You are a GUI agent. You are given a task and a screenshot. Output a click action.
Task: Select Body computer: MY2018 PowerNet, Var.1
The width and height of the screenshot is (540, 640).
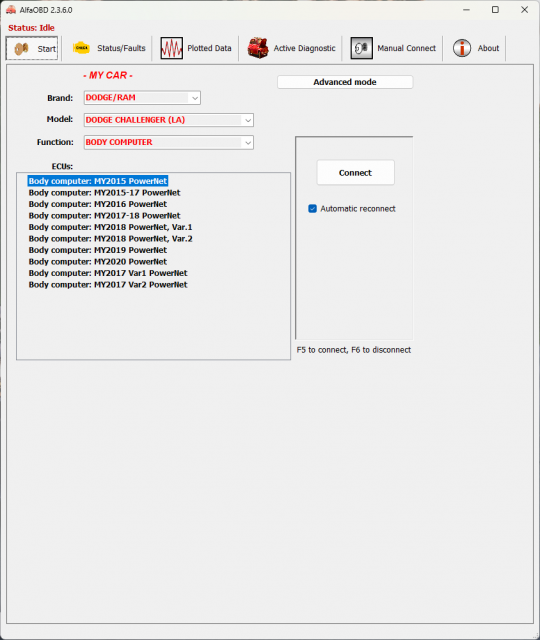point(110,227)
